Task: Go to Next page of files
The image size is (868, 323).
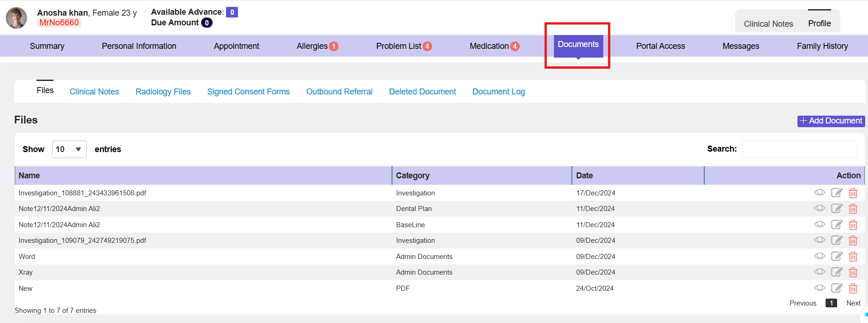Action: (x=853, y=303)
